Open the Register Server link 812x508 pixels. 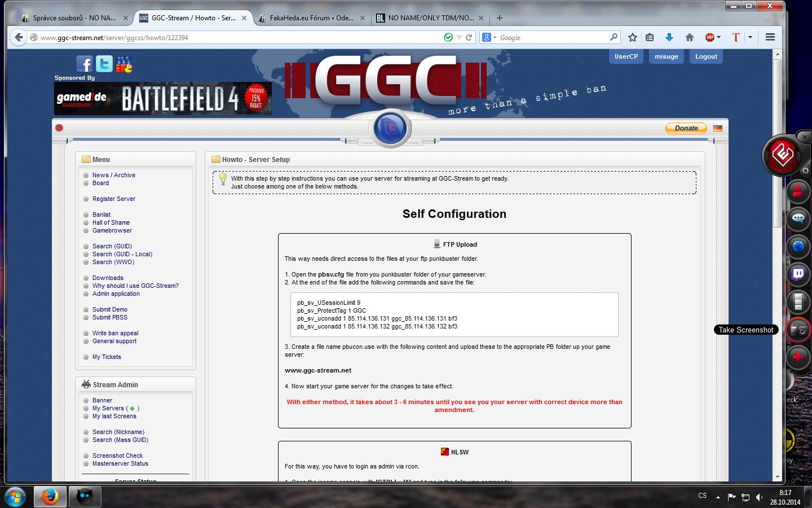coord(114,199)
